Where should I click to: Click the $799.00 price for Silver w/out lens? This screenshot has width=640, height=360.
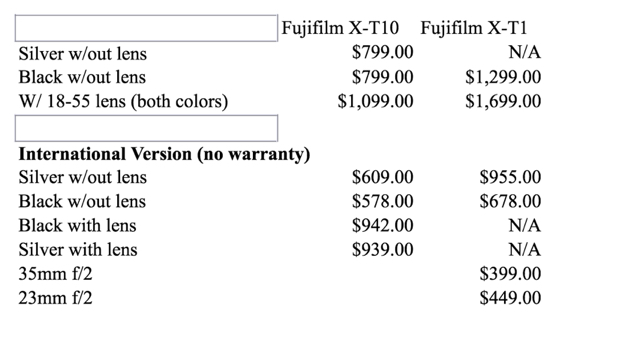[x=382, y=52]
